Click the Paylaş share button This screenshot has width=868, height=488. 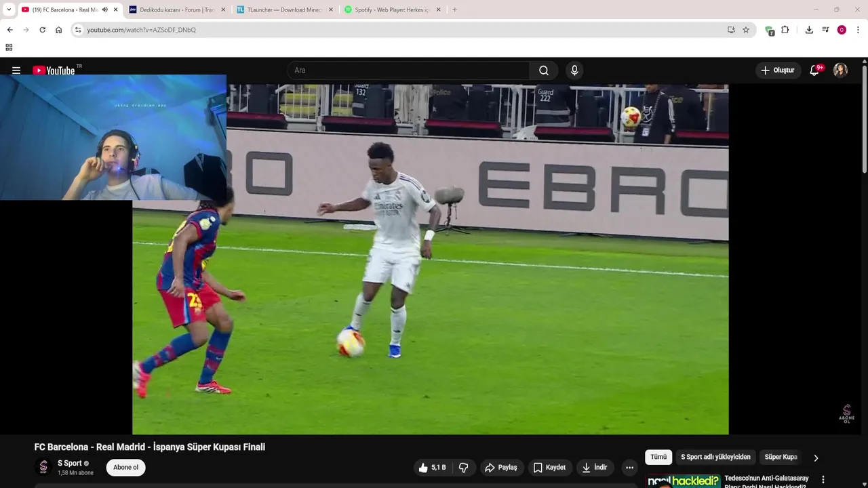[x=501, y=468]
